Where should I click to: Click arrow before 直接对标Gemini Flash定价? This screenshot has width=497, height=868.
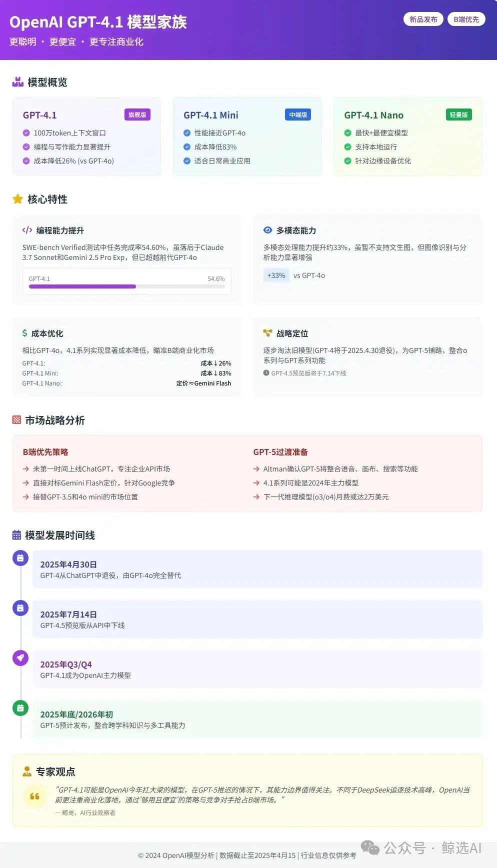tap(25, 483)
